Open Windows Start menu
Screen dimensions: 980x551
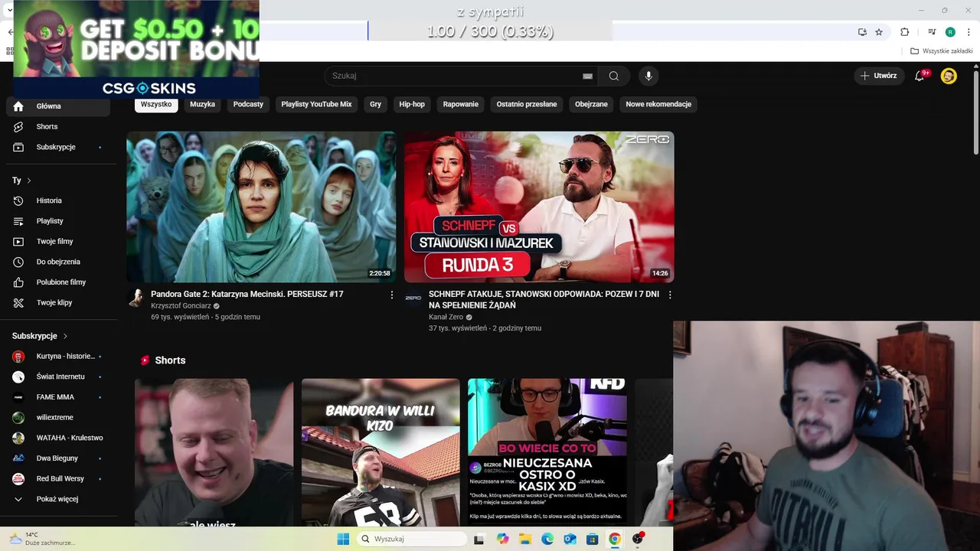(343, 539)
